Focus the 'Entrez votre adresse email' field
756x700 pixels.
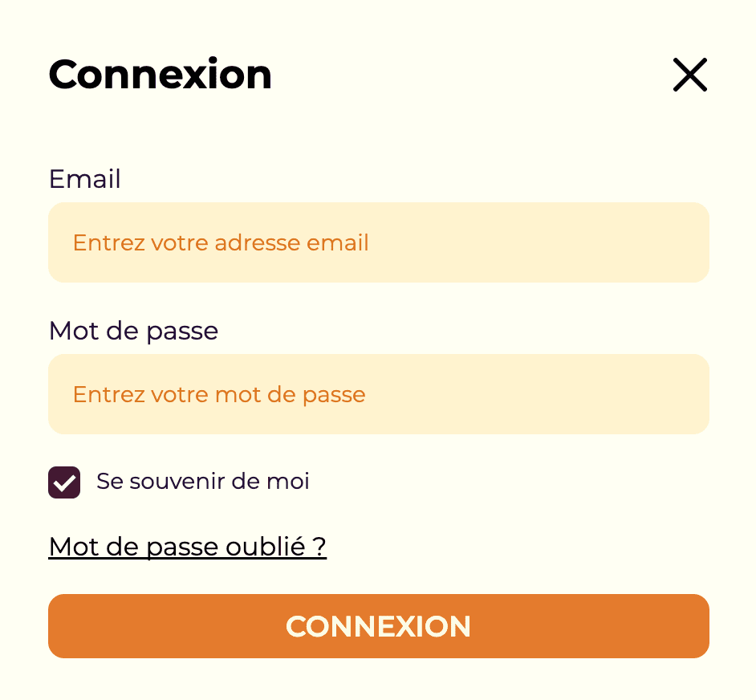[378, 242]
